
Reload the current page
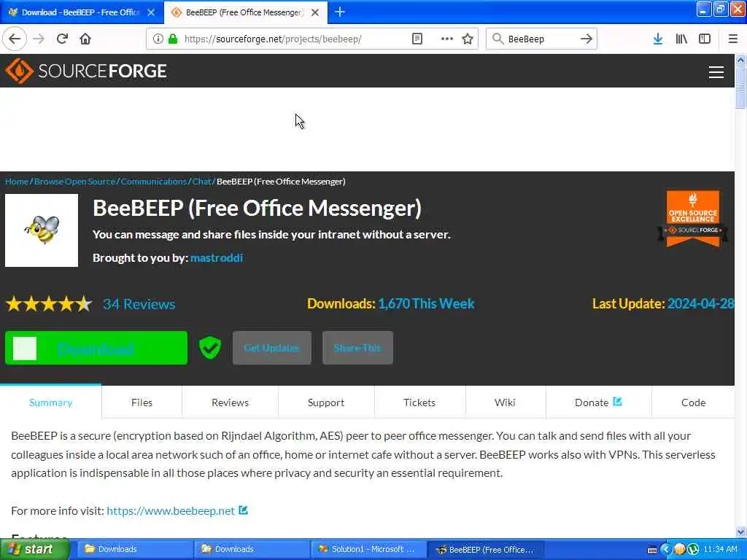(62, 39)
